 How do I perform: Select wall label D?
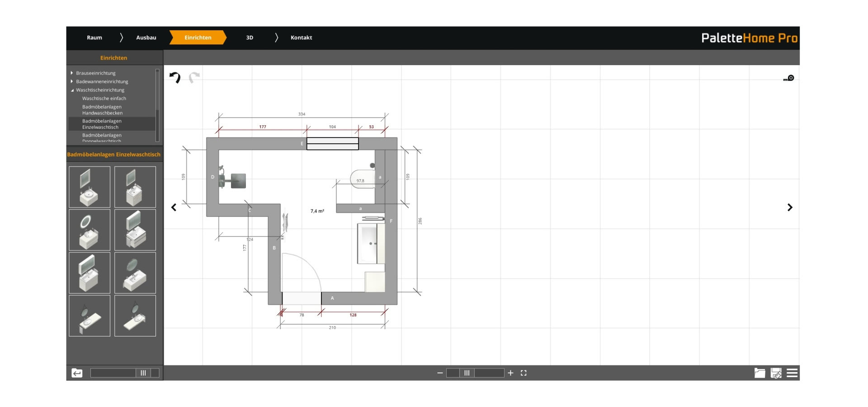[212, 177]
